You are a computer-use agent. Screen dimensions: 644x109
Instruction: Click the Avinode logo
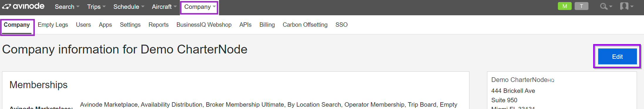tap(23, 6)
